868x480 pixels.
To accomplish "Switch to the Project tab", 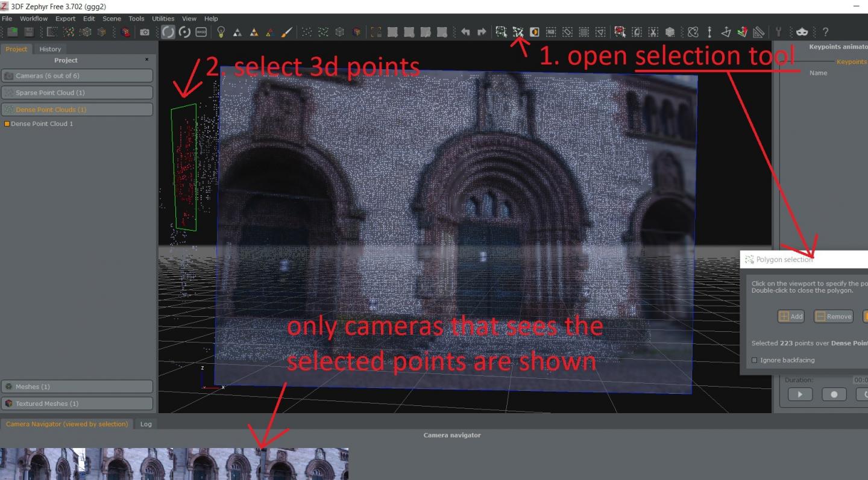I will click(16, 49).
